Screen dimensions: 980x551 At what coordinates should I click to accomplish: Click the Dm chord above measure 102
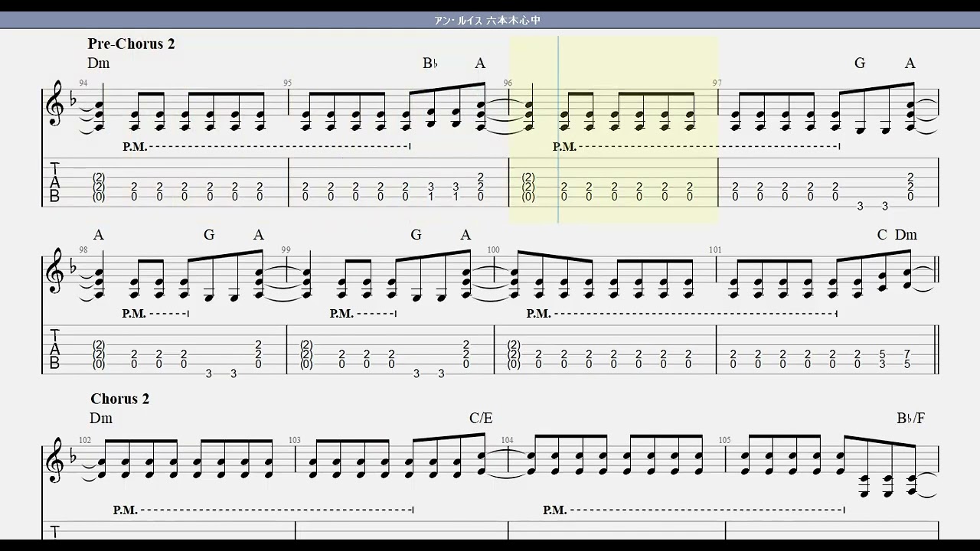click(101, 418)
